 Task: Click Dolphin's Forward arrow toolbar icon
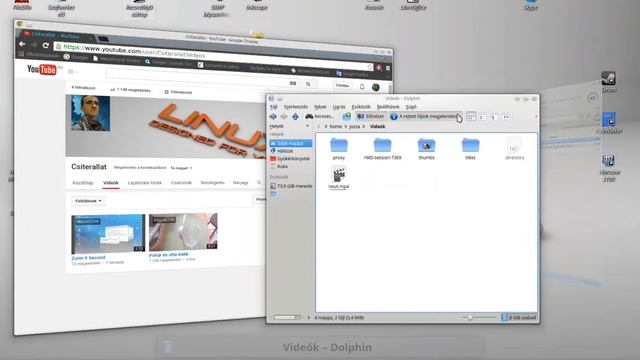pos(284,117)
